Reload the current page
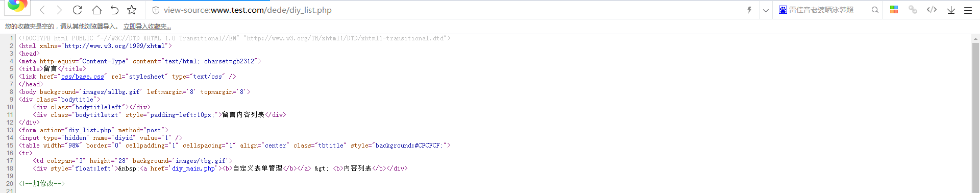980x193 pixels. 77,10
